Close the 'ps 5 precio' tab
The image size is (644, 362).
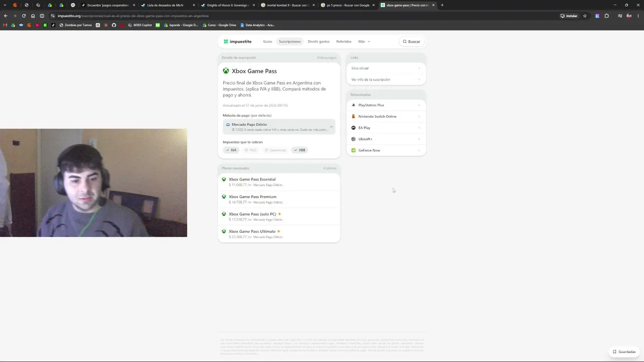point(373,5)
